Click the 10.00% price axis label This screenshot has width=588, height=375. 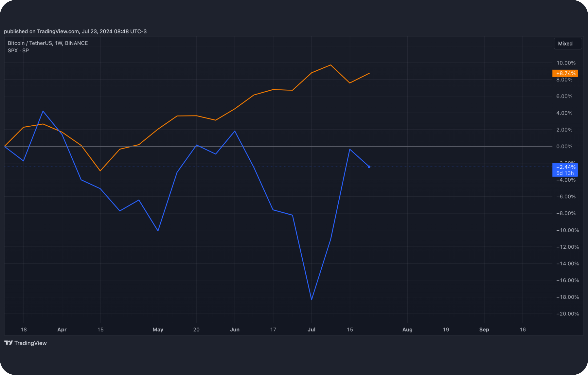point(566,63)
